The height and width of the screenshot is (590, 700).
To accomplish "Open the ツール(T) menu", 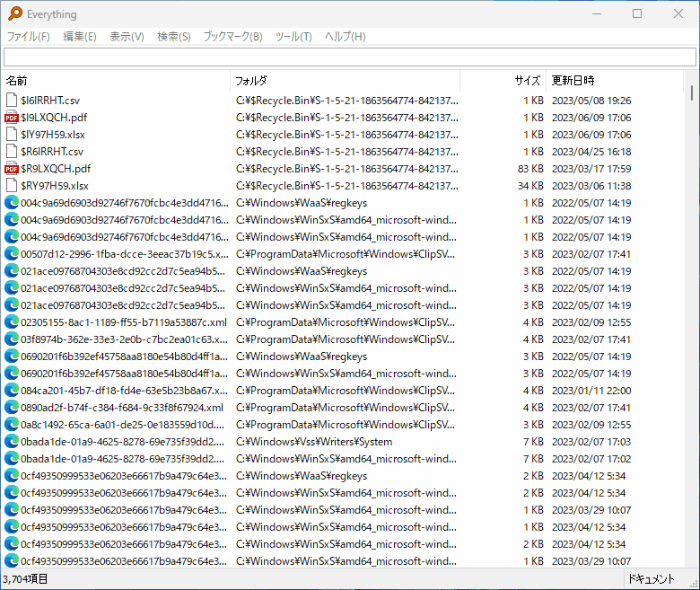I will click(293, 37).
